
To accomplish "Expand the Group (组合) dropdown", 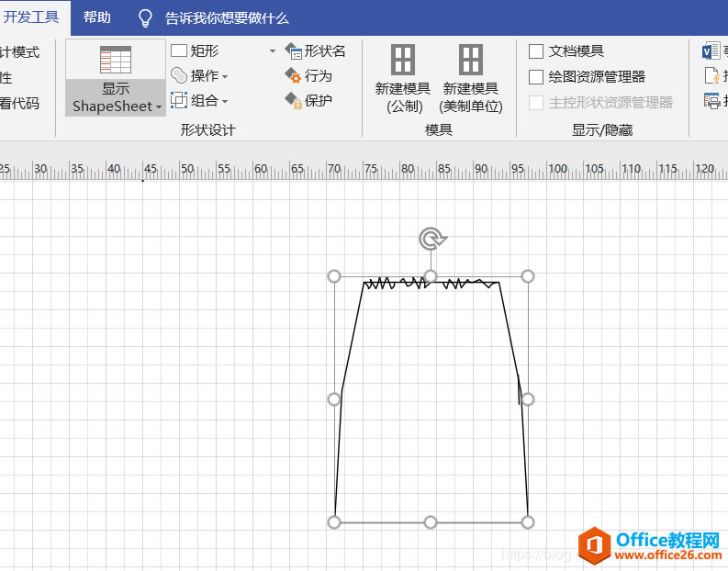I will tap(225, 101).
